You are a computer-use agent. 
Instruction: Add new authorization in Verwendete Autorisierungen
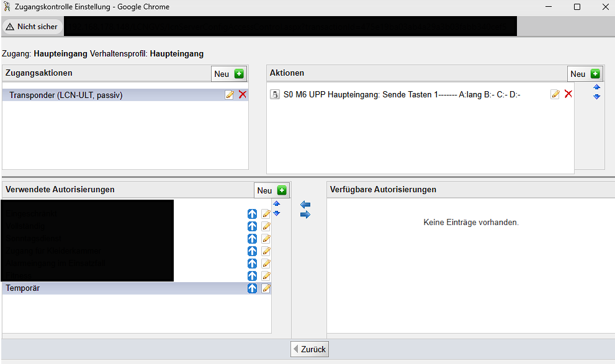click(x=272, y=190)
